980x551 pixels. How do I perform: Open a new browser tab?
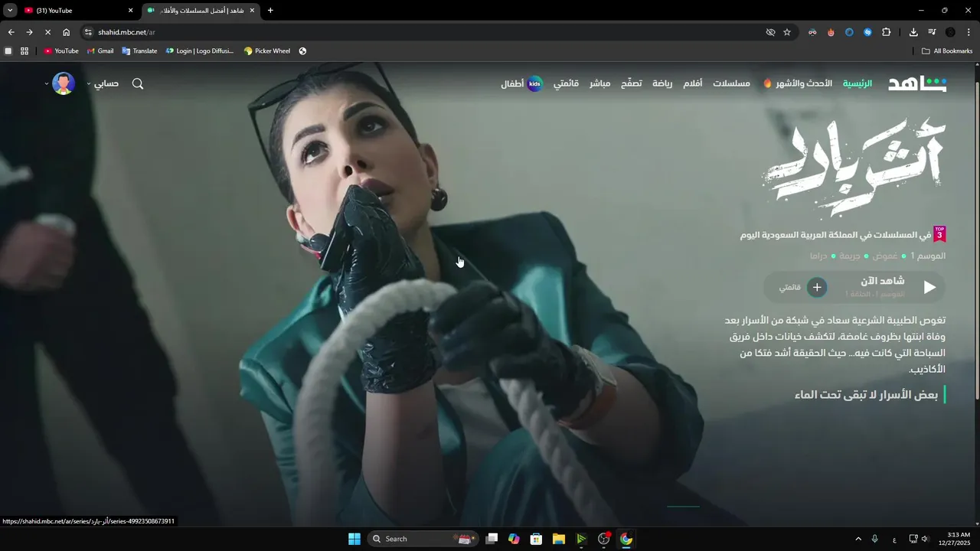coord(270,11)
